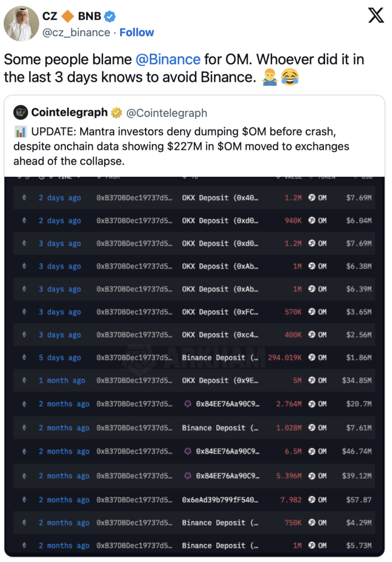The width and height of the screenshot is (392, 562).
Task: Open the @Cointelegraph handle
Action: (167, 113)
